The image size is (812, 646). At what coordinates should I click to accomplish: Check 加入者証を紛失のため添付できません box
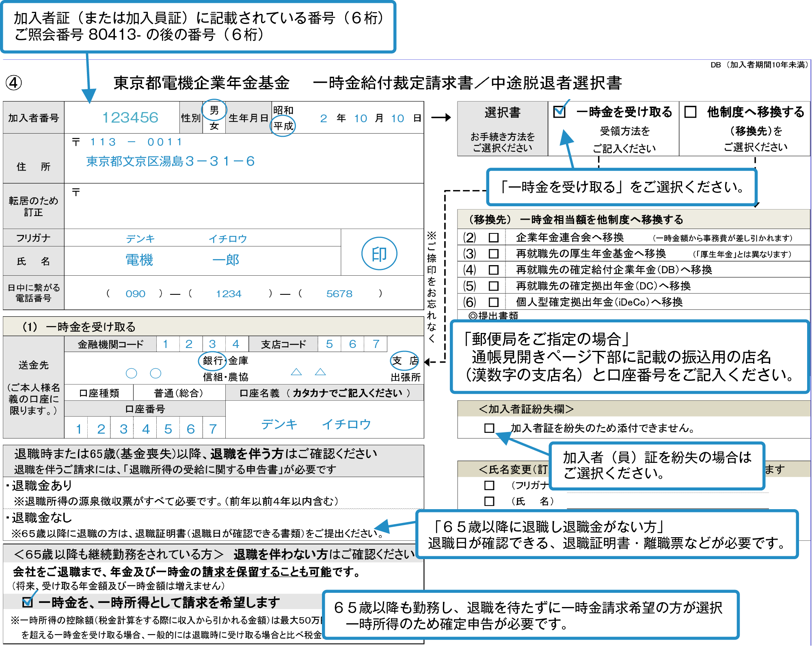point(489,428)
